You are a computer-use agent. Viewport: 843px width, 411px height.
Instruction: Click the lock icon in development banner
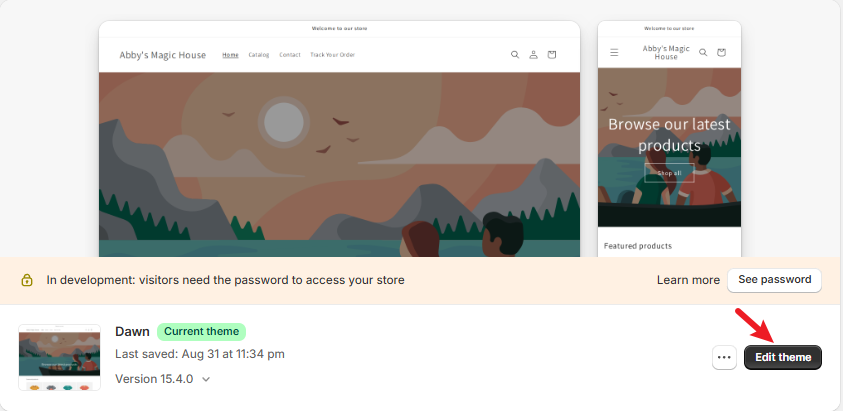(x=27, y=280)
